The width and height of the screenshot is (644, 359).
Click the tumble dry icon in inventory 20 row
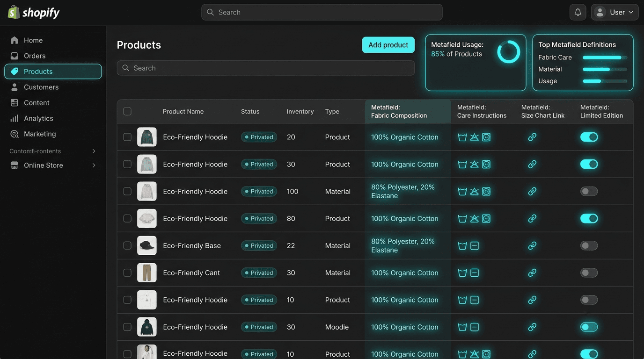coord(486,137)
